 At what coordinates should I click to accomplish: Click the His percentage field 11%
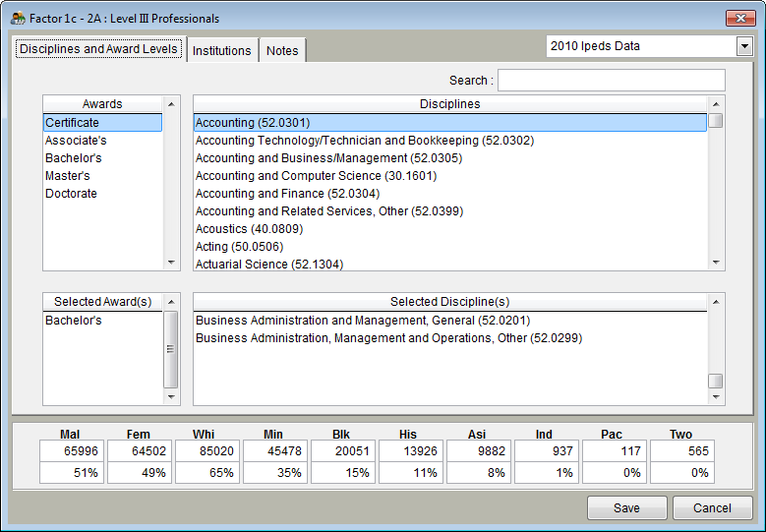tap(411, 473)
